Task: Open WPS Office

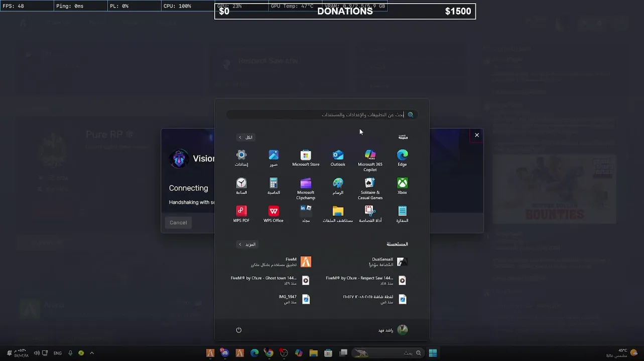Action: [274, 214]
